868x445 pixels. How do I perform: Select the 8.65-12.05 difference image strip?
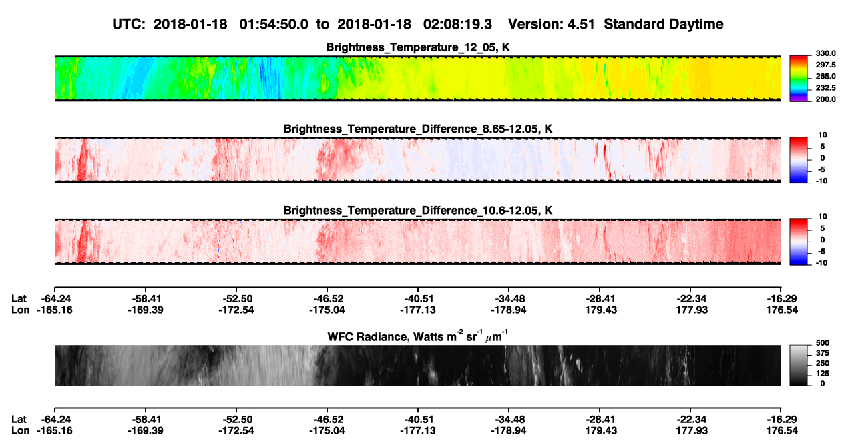(417, 160)
